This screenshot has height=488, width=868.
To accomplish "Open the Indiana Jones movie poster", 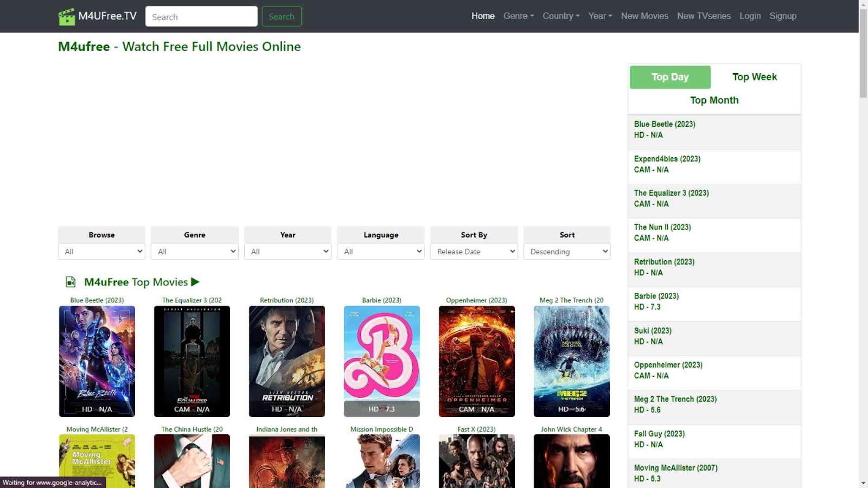I will 287,461.
